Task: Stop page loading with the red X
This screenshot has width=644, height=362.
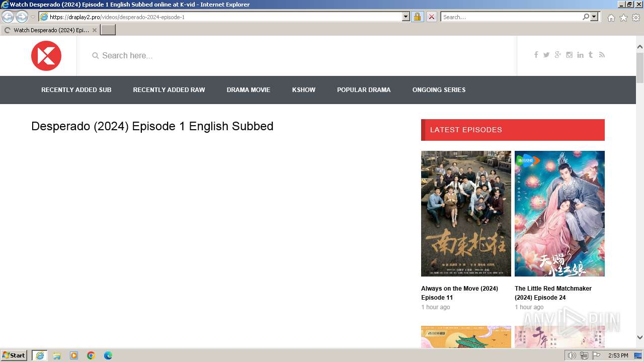Action: pyautogui.click(x=431, y=17)
